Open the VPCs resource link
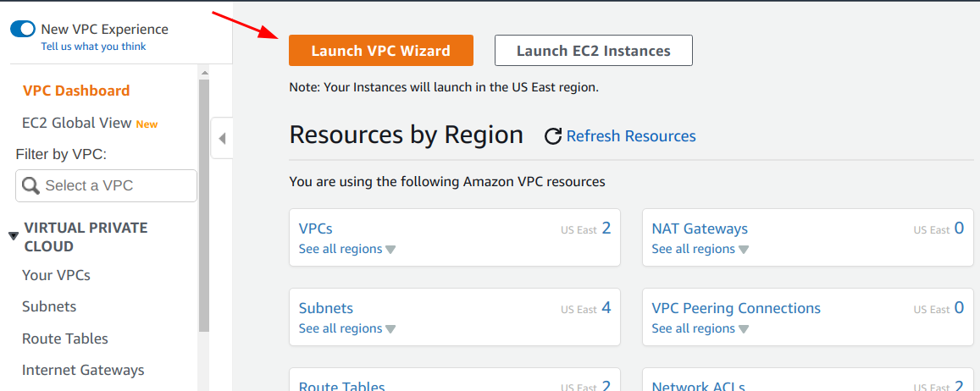The image size is (980, 391). pos(316,229)
